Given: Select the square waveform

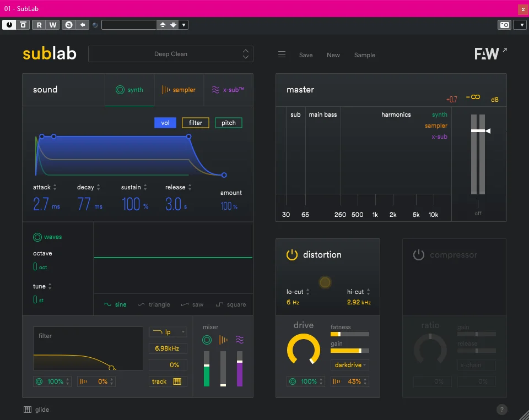Looking at the screenshot, I should click(x=231, y=304).
